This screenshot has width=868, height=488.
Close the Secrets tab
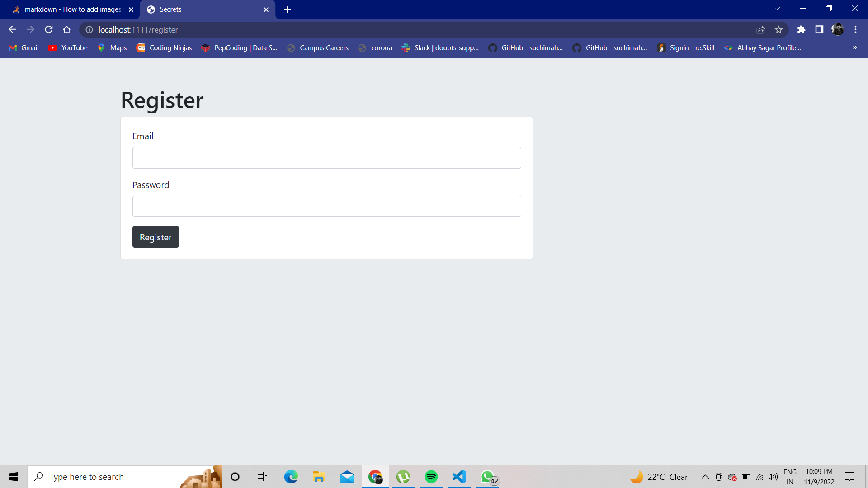266,9
